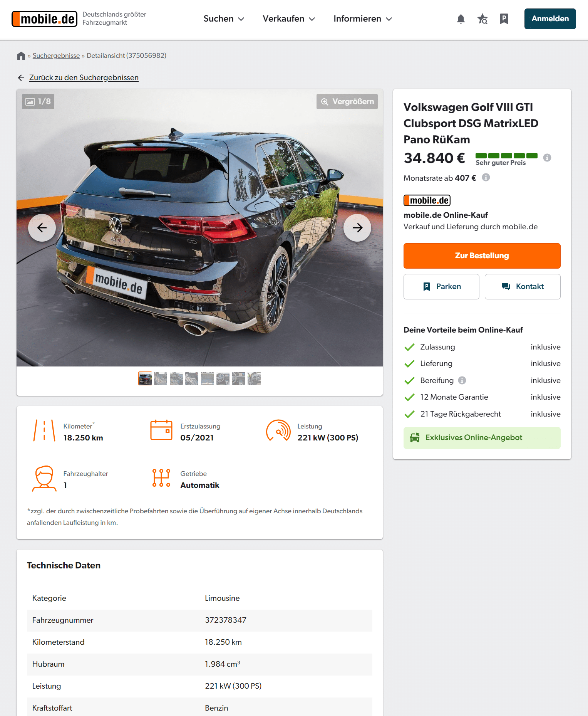588x716 pixels.
Task: Open Suchergebnisse breadcrumb link
Action: click(56, 55)
